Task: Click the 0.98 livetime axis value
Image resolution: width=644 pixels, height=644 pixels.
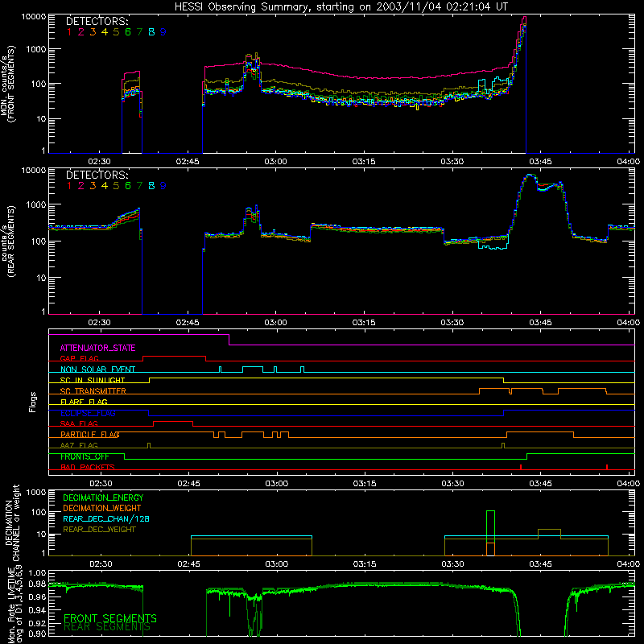Action: coord(37,584)
